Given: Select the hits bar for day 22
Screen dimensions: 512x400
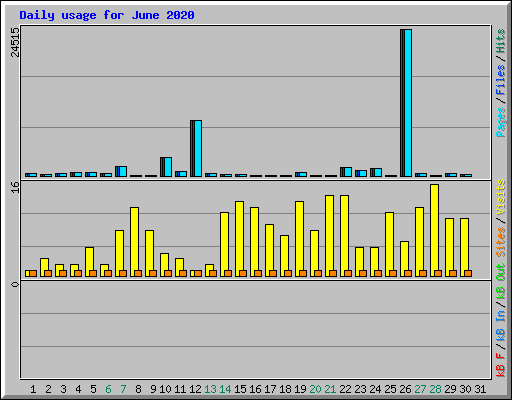Looking at the screenshot, I should (346, 172).
